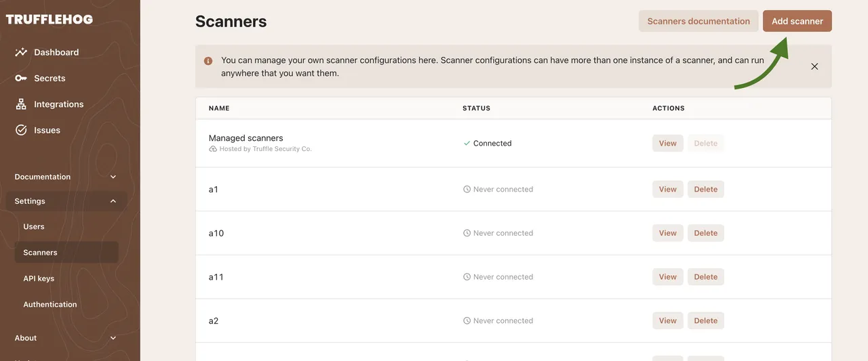This screenshot has height=361, width=868.
Task: Open Scanners documentation
Action: tap(698, 21)
